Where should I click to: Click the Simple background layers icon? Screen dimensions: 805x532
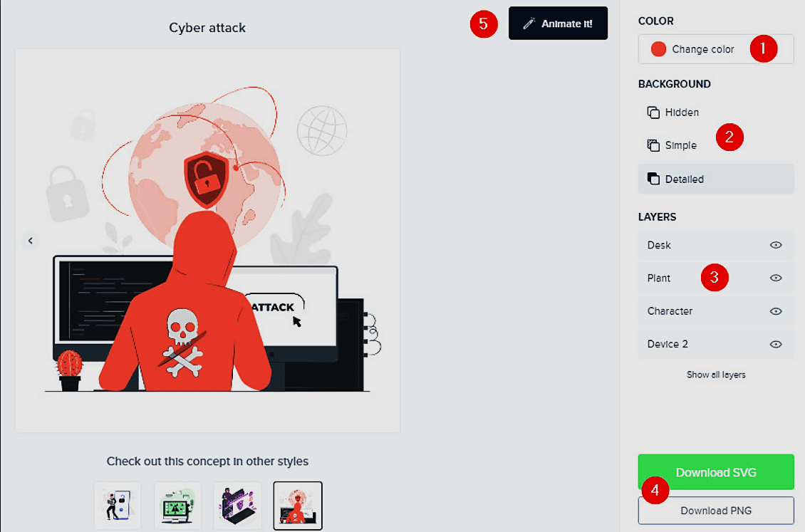click(653, 145)
